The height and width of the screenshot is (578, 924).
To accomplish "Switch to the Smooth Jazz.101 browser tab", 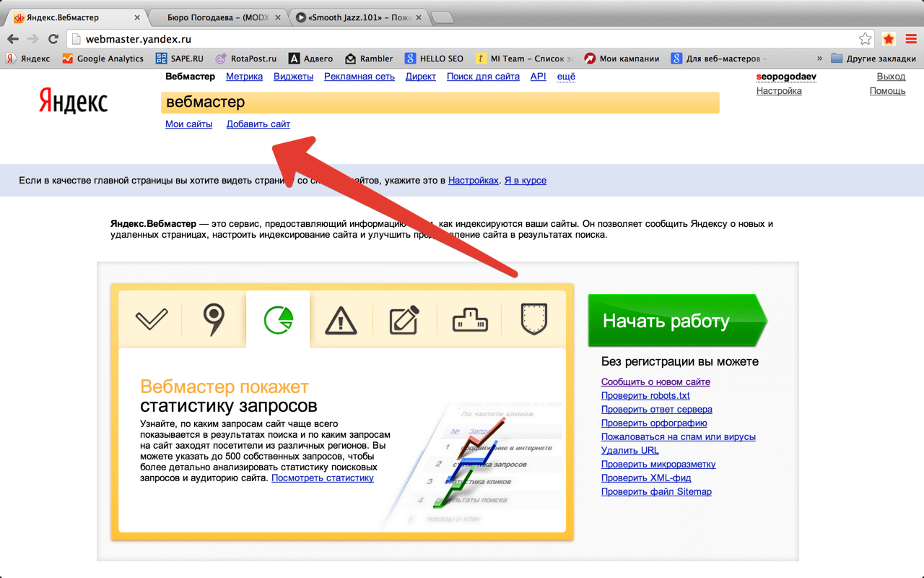I will (357, 17).
